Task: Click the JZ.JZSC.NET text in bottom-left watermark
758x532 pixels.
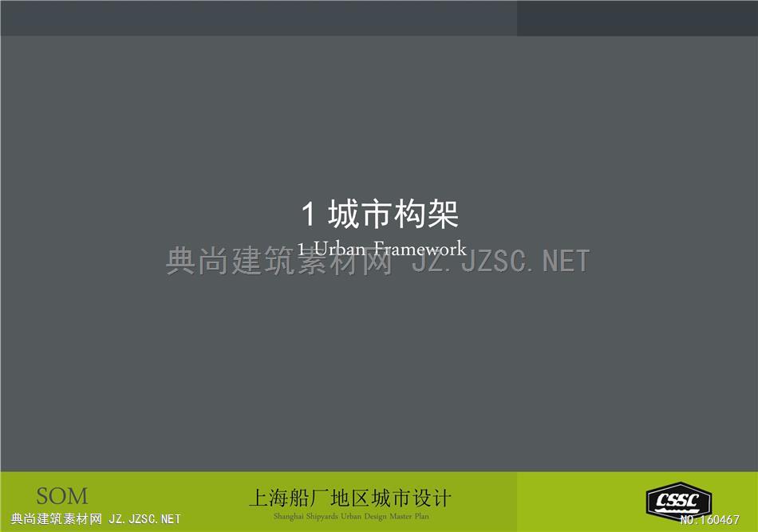Action: [x=144, y=519]
